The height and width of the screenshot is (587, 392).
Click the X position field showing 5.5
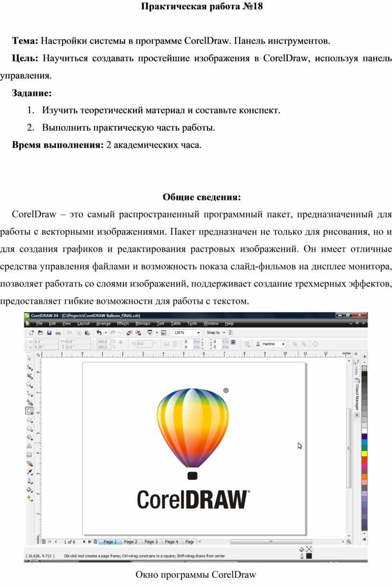[x=46, y=341]
